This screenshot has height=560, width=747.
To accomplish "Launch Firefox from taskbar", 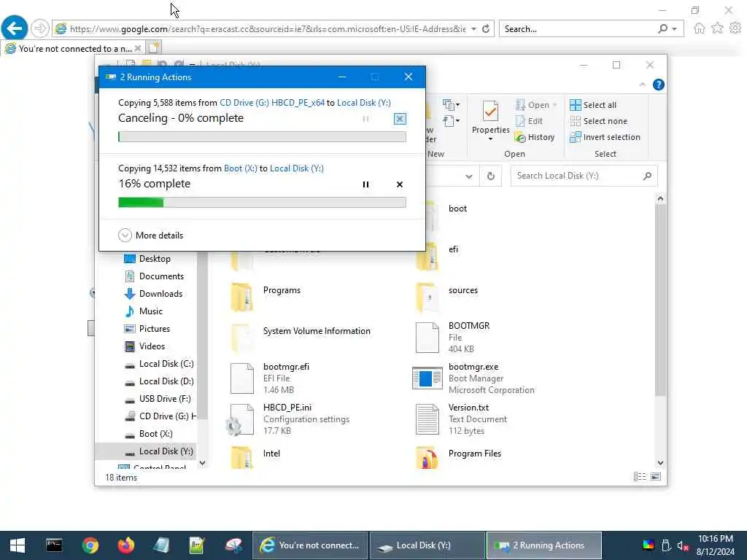I will point(125,545).
